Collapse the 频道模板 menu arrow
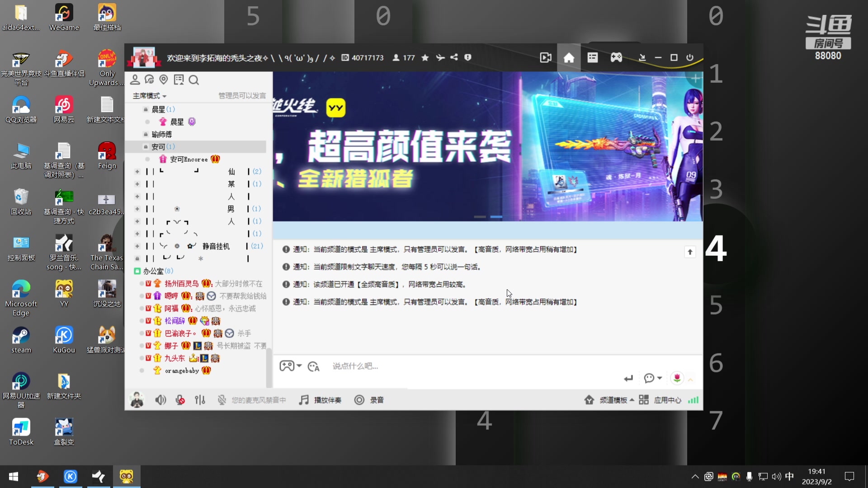The height and width of the screenshot is (488, 868). [632, 399]
